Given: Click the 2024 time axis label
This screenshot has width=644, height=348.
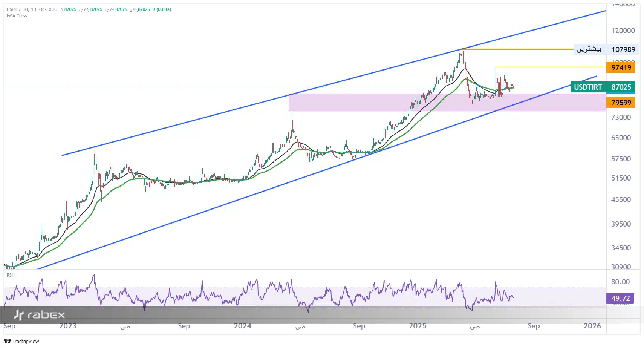Looking at the screenshot, I should click(242, 326).
